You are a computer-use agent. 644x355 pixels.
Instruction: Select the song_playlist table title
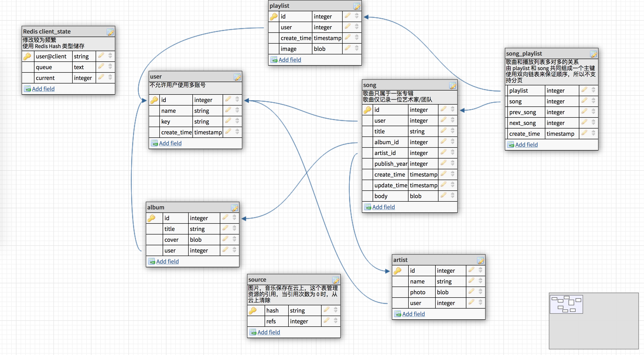point(524,54)
